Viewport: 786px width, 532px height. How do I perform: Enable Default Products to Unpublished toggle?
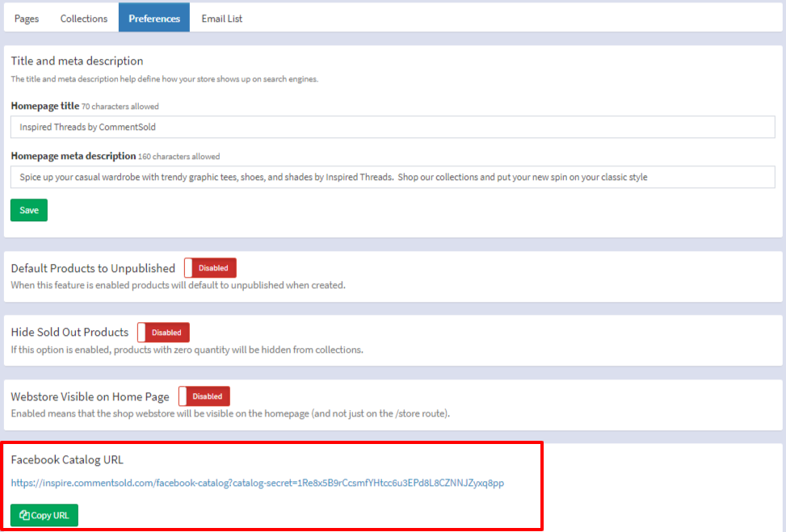[210, 268]
